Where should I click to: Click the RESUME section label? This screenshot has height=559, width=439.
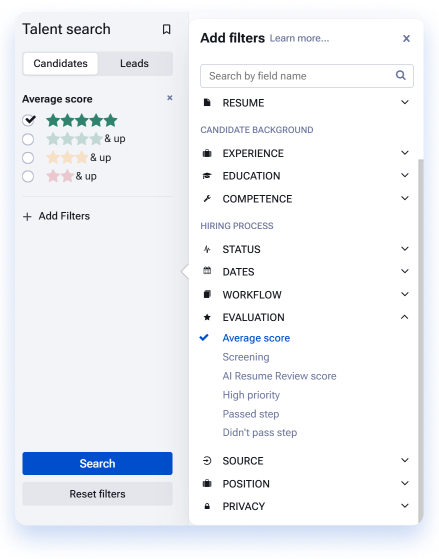243,103
